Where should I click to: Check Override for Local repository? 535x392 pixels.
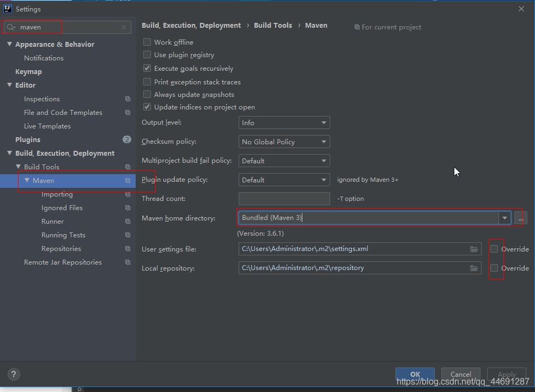pyautogui.click(x=494, y=268)
